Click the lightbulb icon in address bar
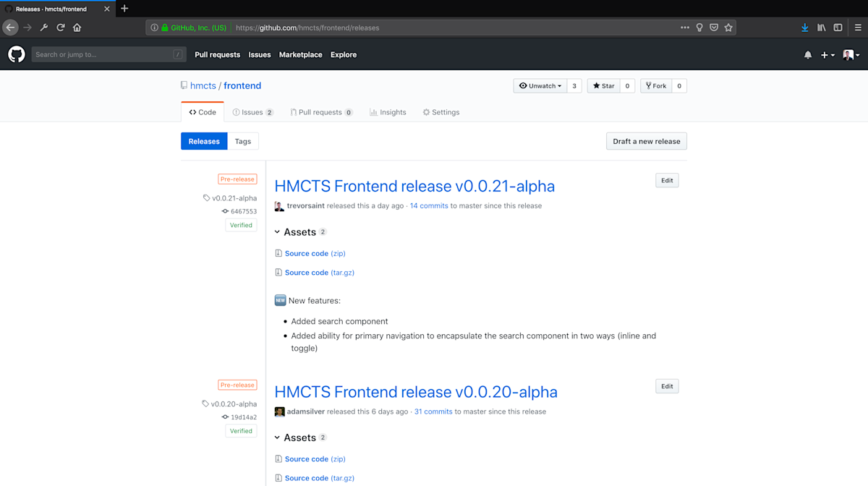Screen dimensions: 868x486 [x=699, y=27]
